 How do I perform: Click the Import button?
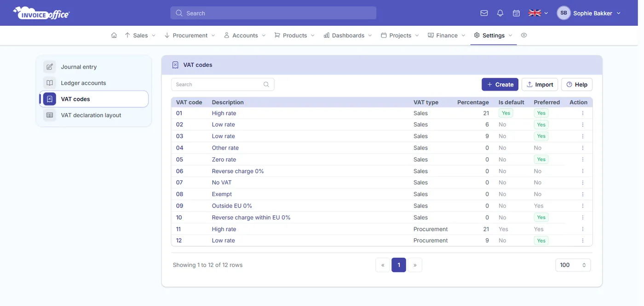(540, 85)
